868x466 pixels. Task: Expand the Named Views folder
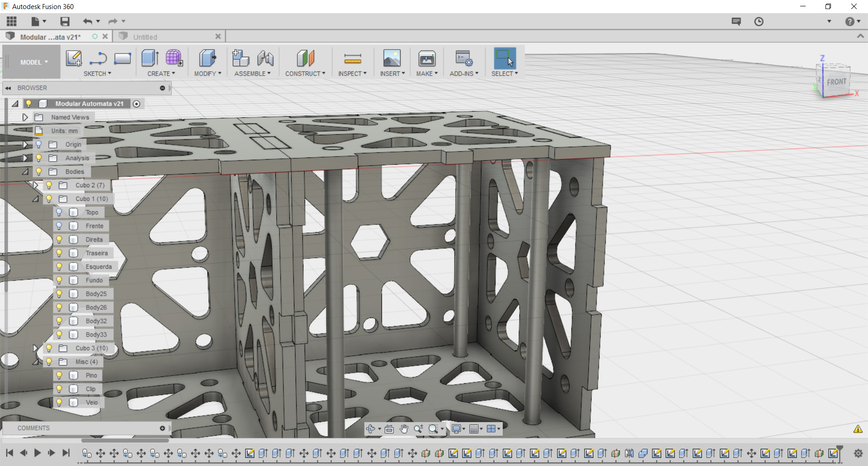[25, 117]
